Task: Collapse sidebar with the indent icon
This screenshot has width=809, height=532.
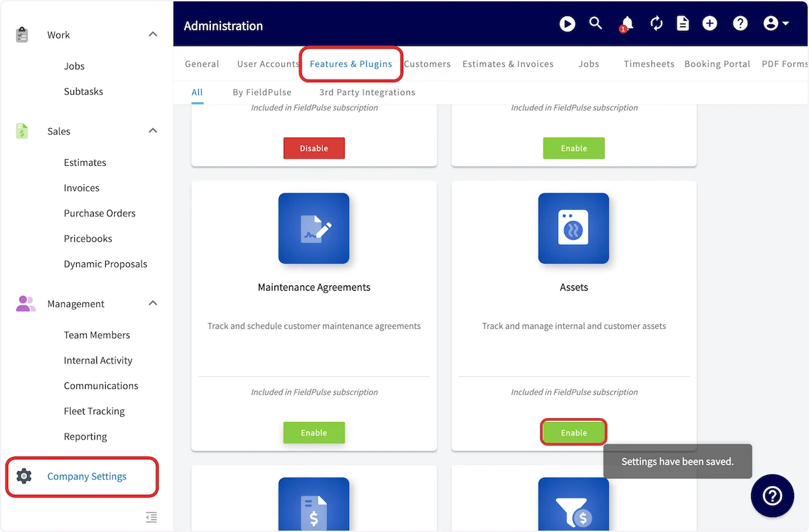Action: pyautogui.click(x=152, y=517)
